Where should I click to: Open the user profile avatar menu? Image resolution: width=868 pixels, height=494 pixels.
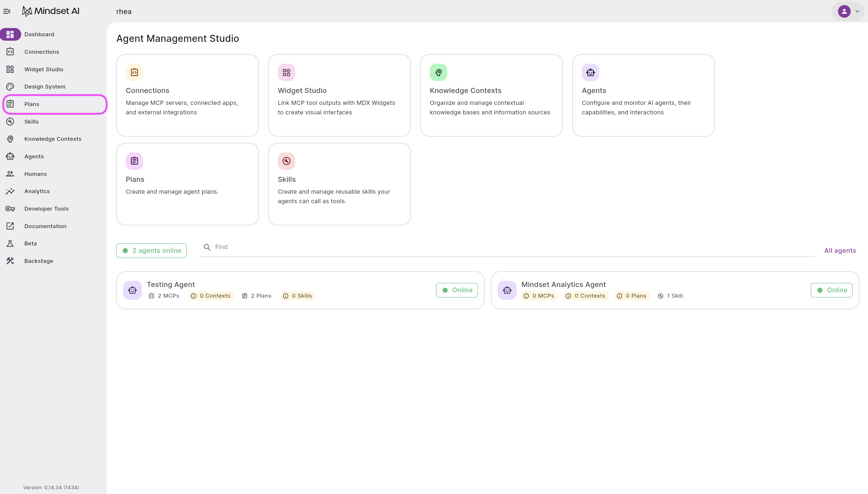[x=844, y=12]
